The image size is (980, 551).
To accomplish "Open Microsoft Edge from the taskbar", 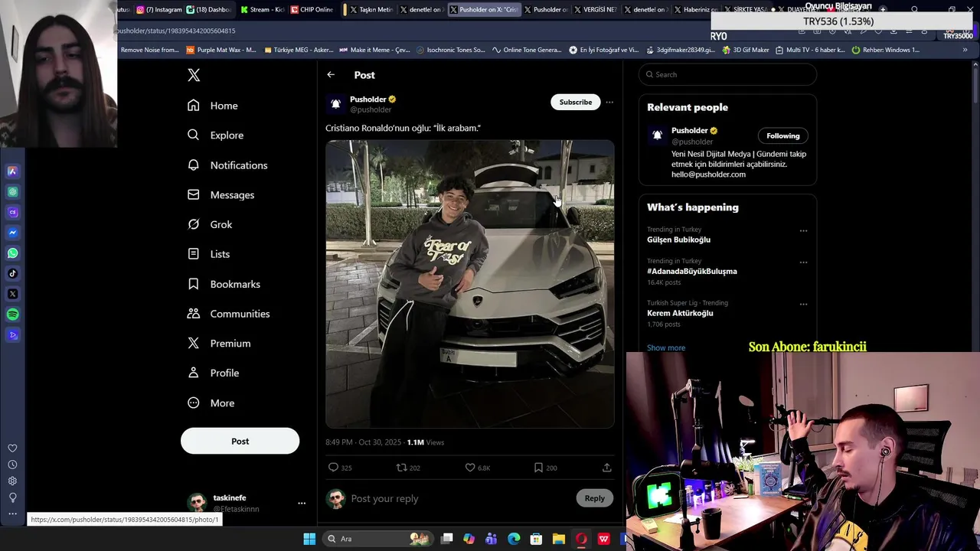I will coord(514,539).
